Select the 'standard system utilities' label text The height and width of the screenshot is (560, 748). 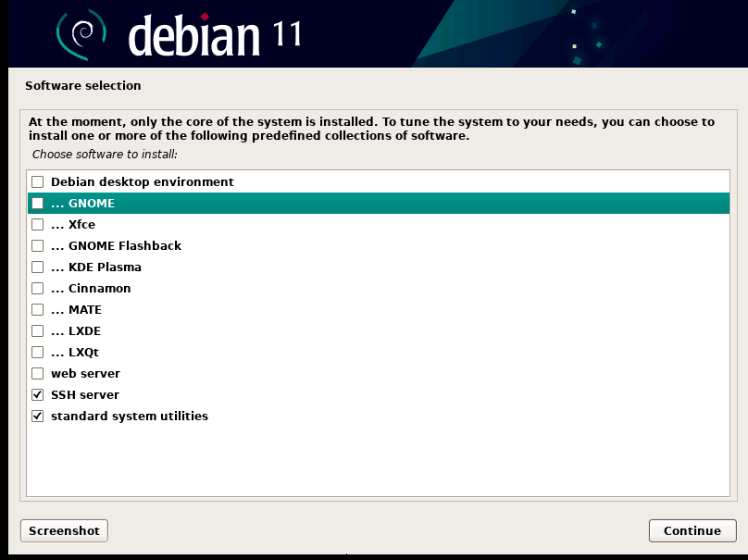click(x=130, y=417)
